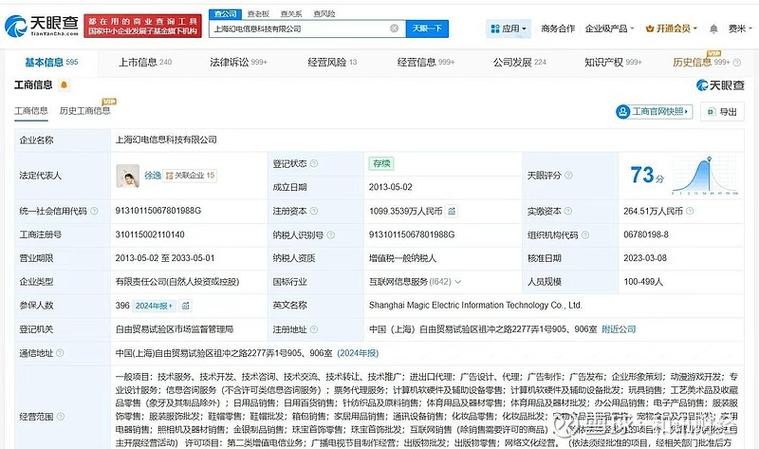This screenshot has width=759, height=449.
Task: Open notifications bell in top navigation
Action: pyautogui.click(x=713, y=29)
